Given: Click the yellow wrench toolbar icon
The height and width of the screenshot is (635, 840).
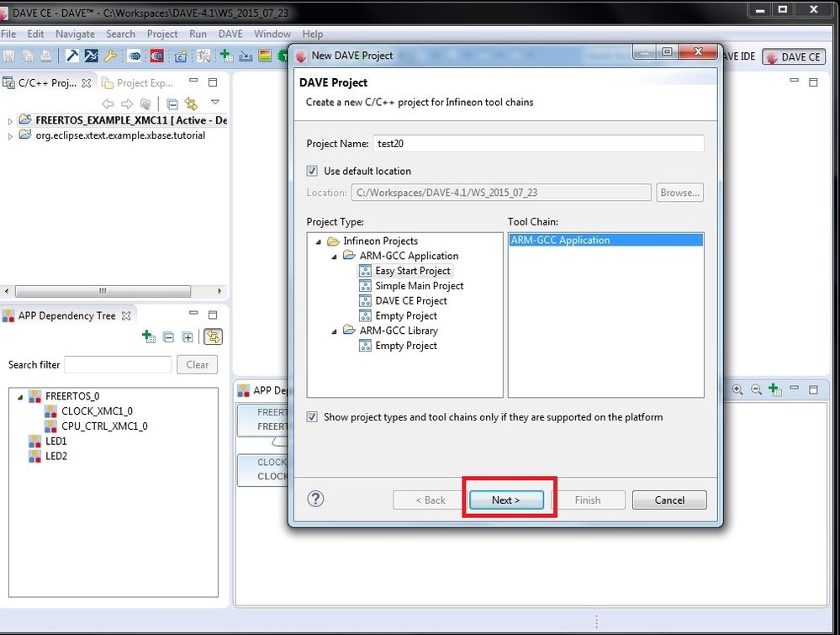Looking at the screenshot, I should (110, 56).
